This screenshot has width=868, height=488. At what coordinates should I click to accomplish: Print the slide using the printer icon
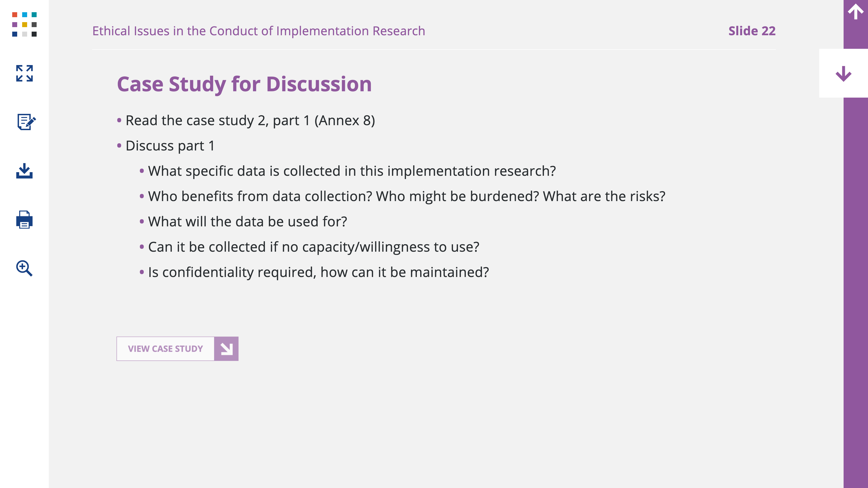[24, 220]
